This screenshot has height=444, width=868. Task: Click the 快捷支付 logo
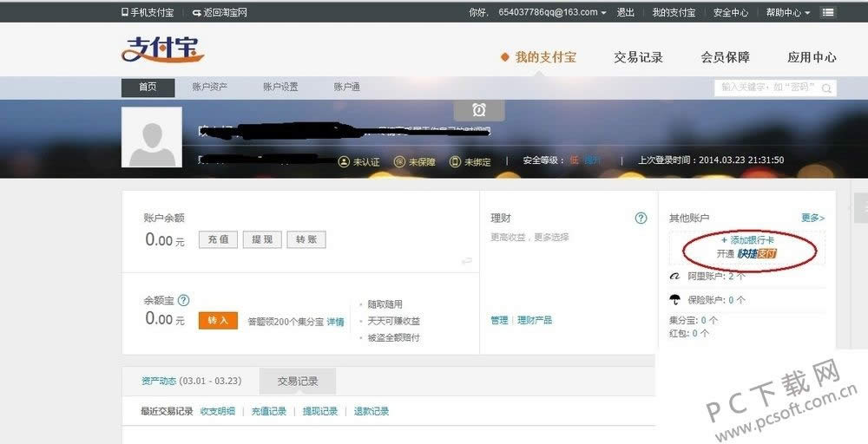[757, 254]
